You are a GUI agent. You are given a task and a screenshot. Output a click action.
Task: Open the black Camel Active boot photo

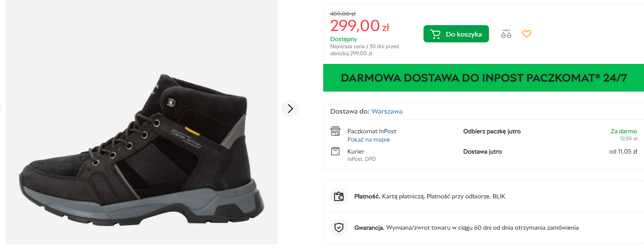pyautogui.click(x=141, y=150)
